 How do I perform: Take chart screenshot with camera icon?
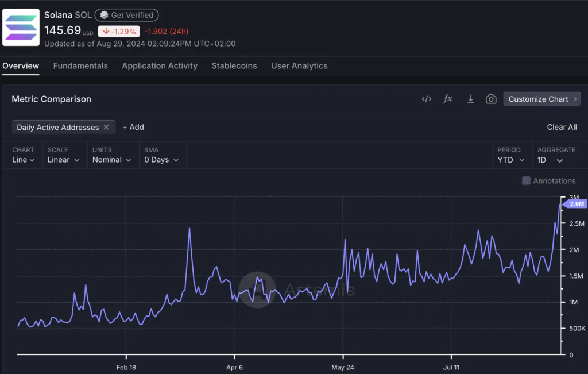click(x=491, y=99)
